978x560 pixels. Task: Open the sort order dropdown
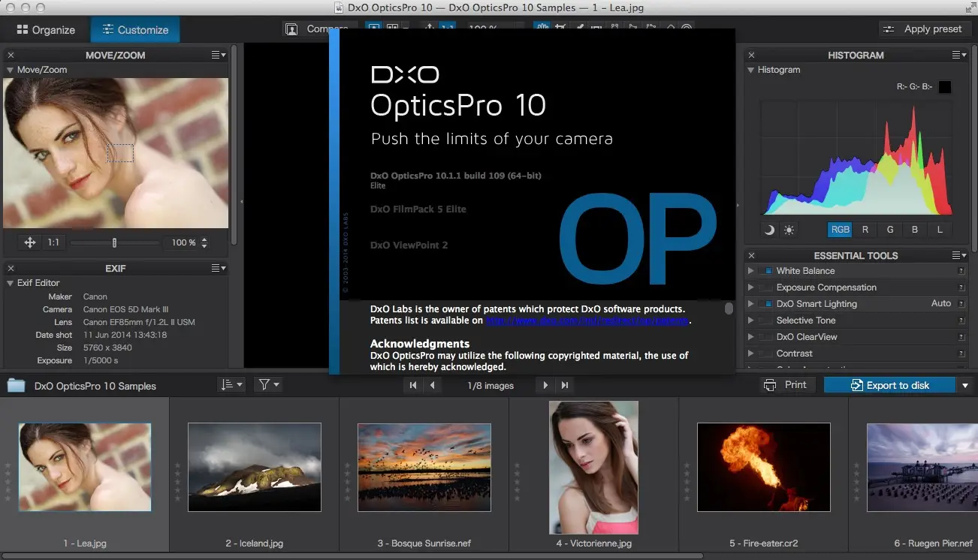pos(231,385)
